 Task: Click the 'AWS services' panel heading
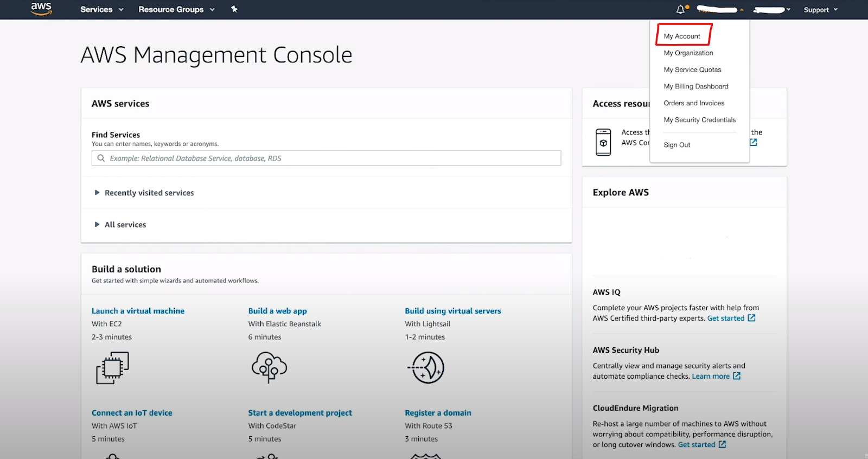(x=120, y=104)
